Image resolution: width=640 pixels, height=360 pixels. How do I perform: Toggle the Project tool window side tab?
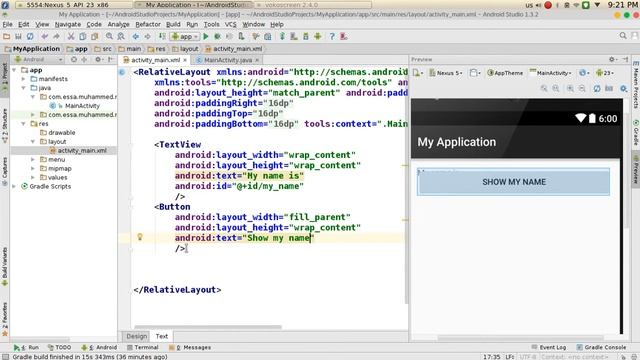point(4,77)
